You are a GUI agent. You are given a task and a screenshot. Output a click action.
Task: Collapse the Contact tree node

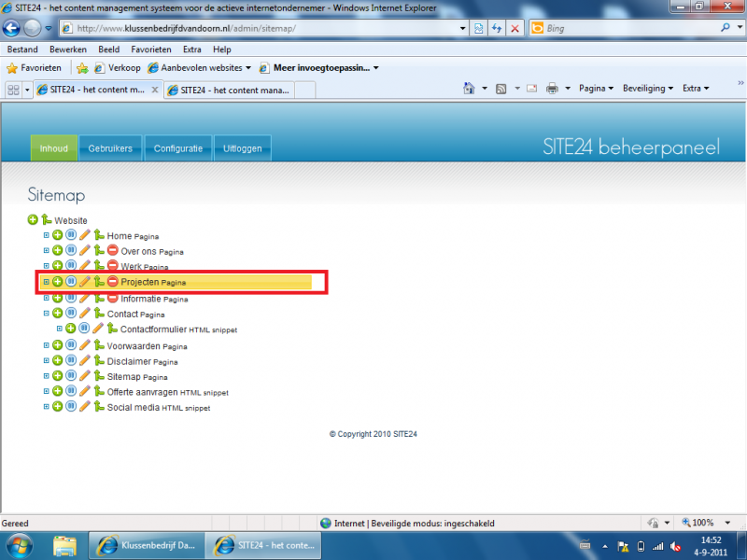point(47,315)
